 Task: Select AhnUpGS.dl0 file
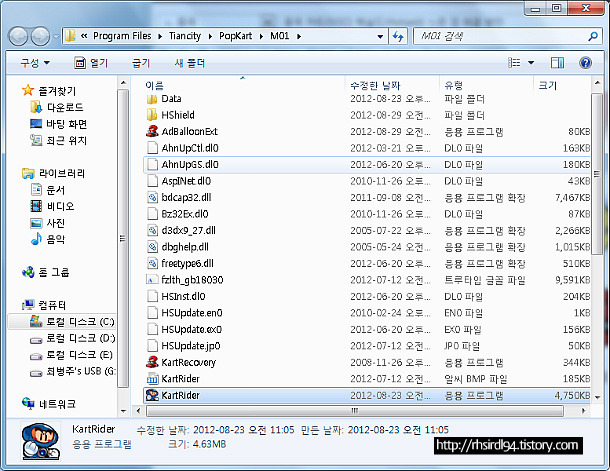point(368,165)
